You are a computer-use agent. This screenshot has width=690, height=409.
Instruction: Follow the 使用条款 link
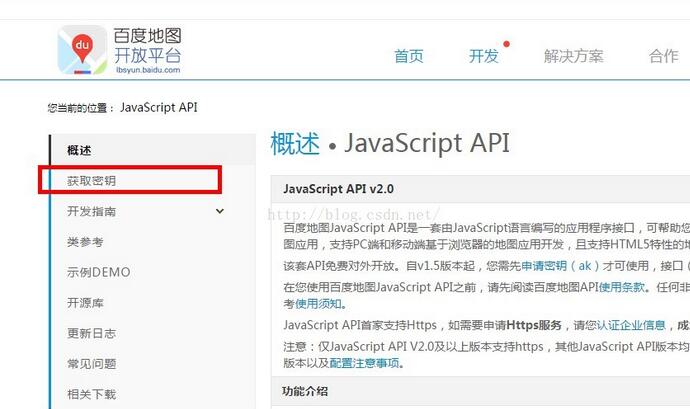coord(619,287)
